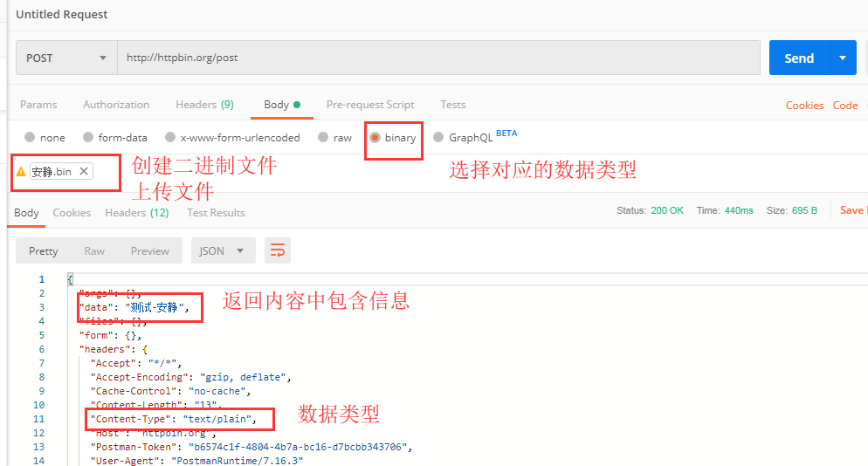Open the JSON format dropdown
The width and height of the screenshot is (868, 466).
click(x=223, y=250)
